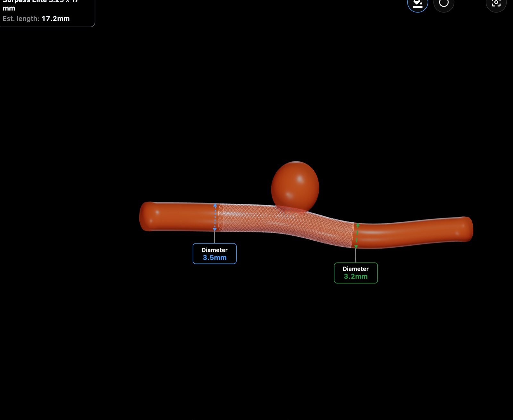Image resolution: width=513 pixels, height=420 pixels.
Task: Click the screenshot capture frame icon
Action: [x=496, y=4]
